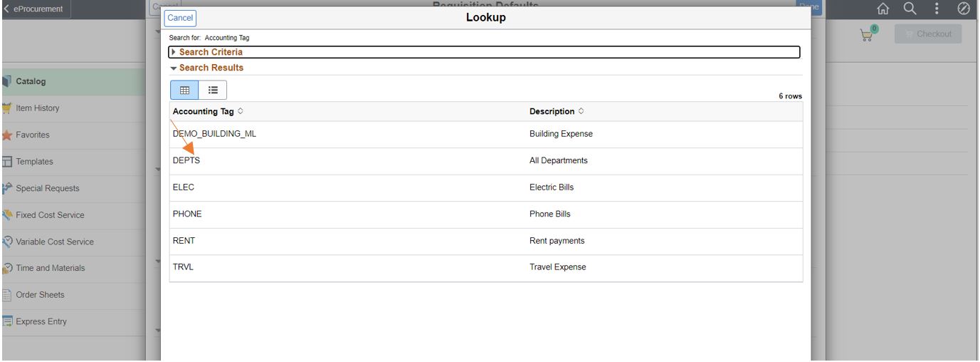Click the Travel Expense description
The image size is (980, 362).
pos(558,267)
